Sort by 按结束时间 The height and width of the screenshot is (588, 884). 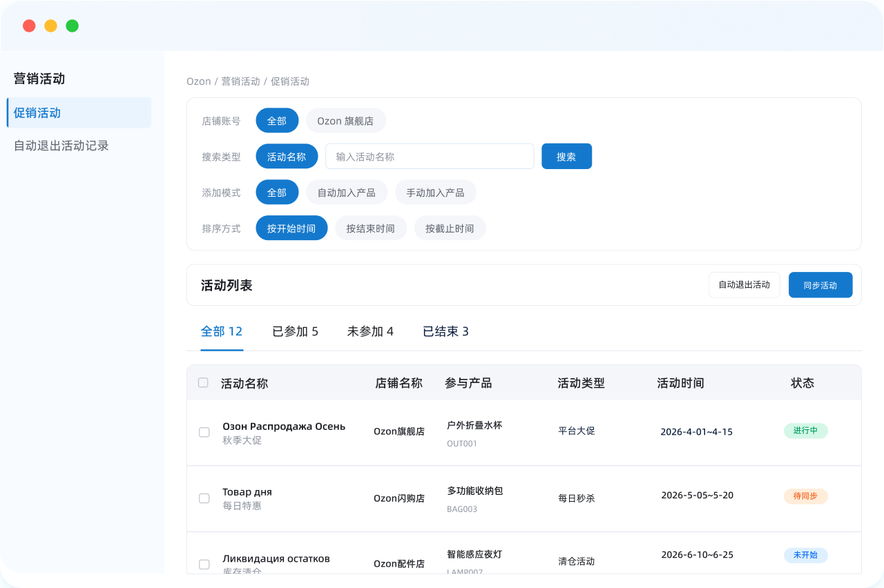point(371,228)
